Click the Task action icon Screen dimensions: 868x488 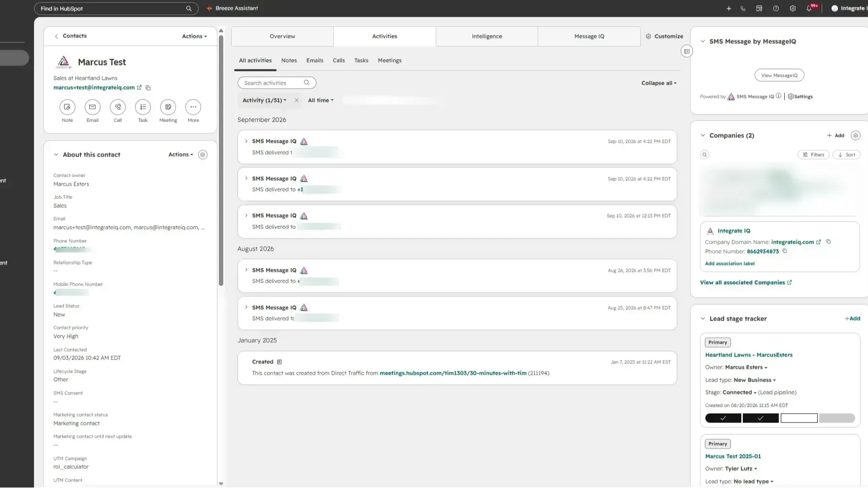tap(143, 107)
